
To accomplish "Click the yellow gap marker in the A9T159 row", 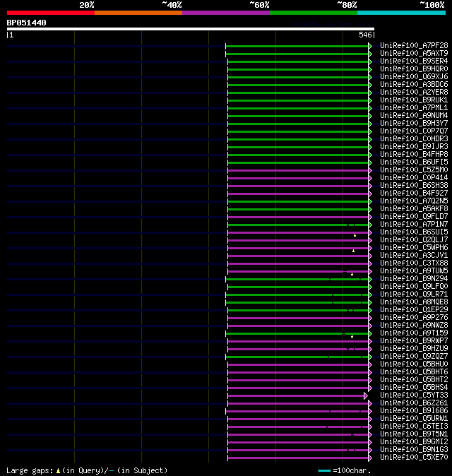I will (x=352, y=336).
